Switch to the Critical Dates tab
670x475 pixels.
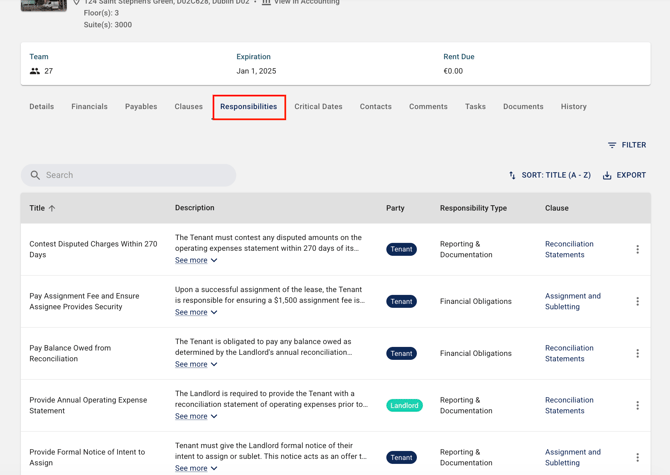point(318,106)
